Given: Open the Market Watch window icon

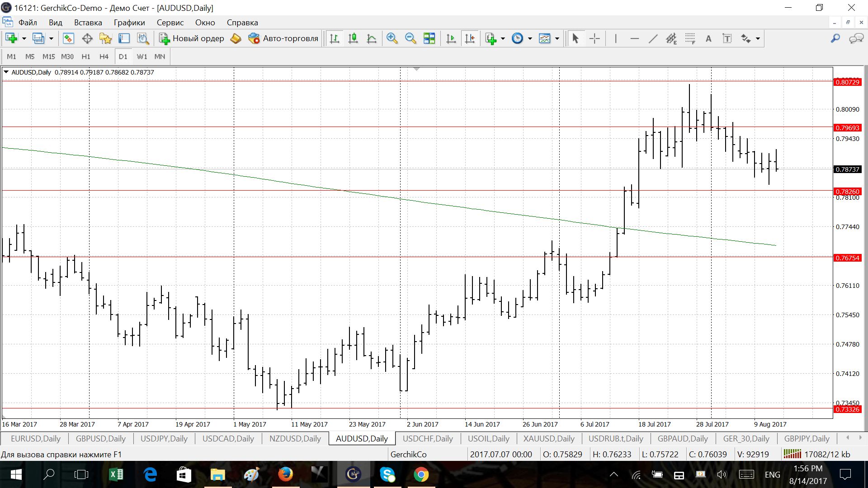Looking at the screenshot, I should (x=68, y=38).
